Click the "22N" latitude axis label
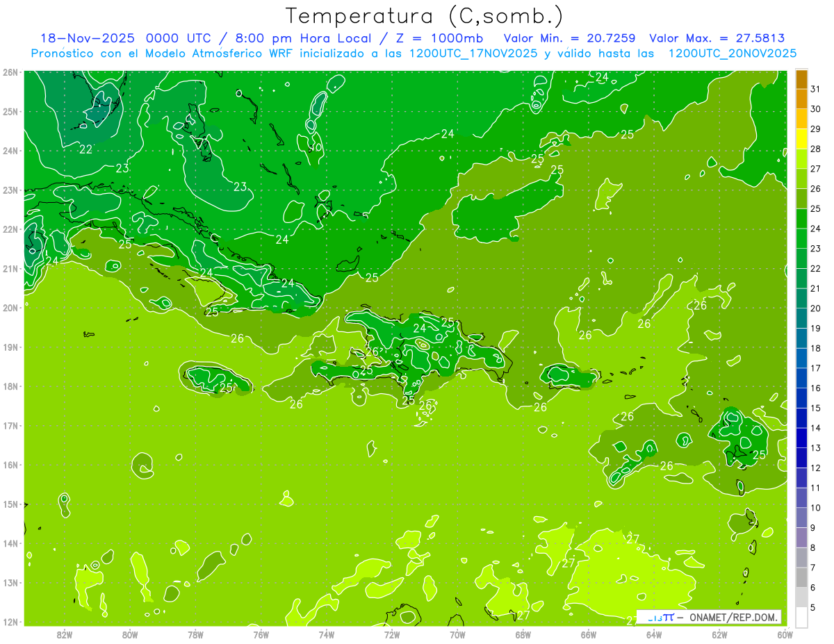 click(x=10, y=229)
